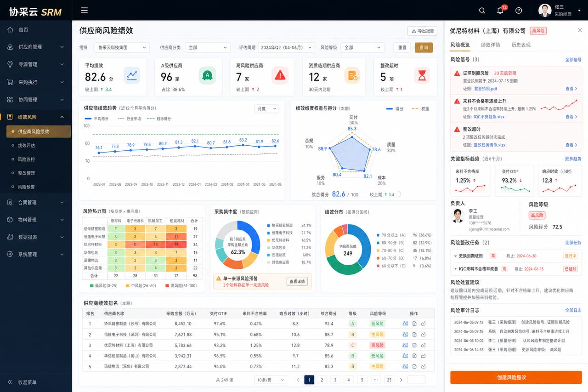Click the 重置 button
This screenshot has width=588, height=392.
(x=402, y=47)
